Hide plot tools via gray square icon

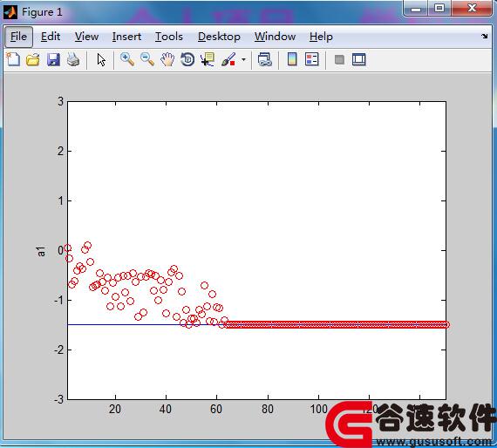coord(339,59)
